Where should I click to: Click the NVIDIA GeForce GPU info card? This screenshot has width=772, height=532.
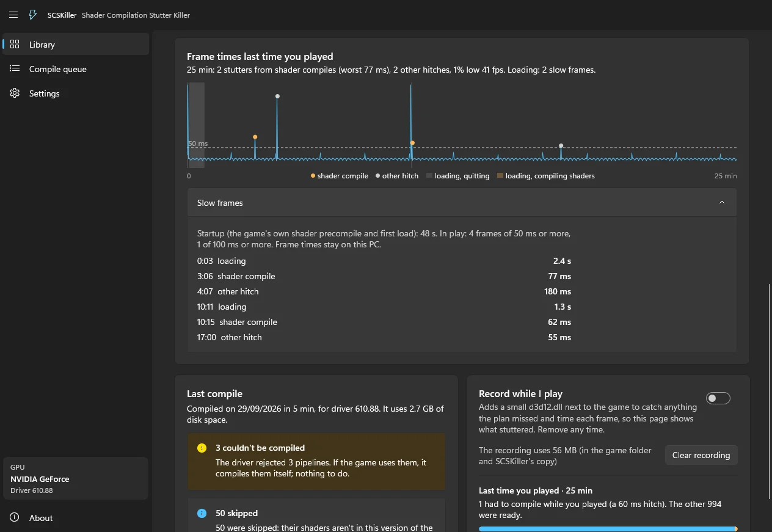[76, 478]
